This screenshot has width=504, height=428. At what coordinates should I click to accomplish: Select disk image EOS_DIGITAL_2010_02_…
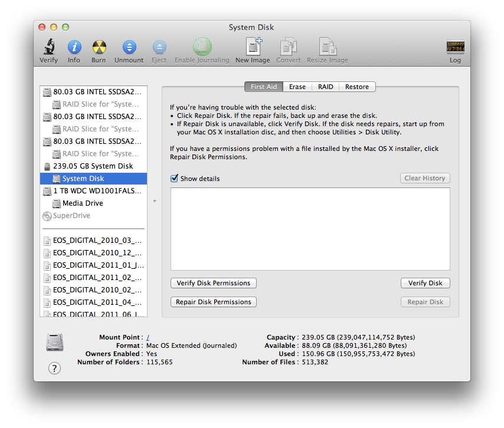pos(93,290)
